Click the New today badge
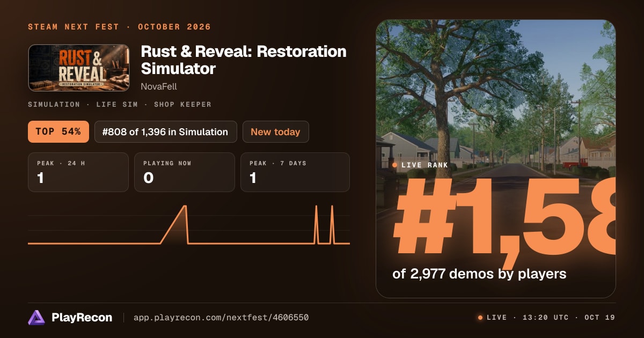The width and height of the screenshot is (644, 338). point(275,131)
